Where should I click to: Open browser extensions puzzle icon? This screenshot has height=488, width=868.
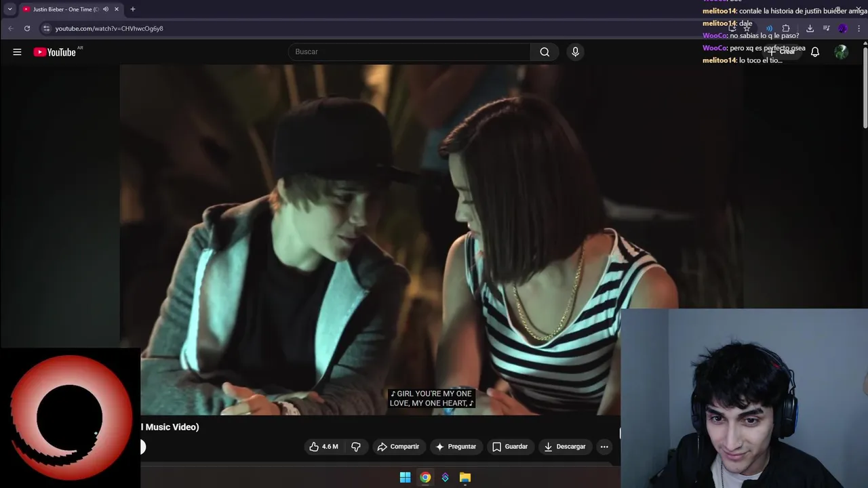click(x=786, y=28)
